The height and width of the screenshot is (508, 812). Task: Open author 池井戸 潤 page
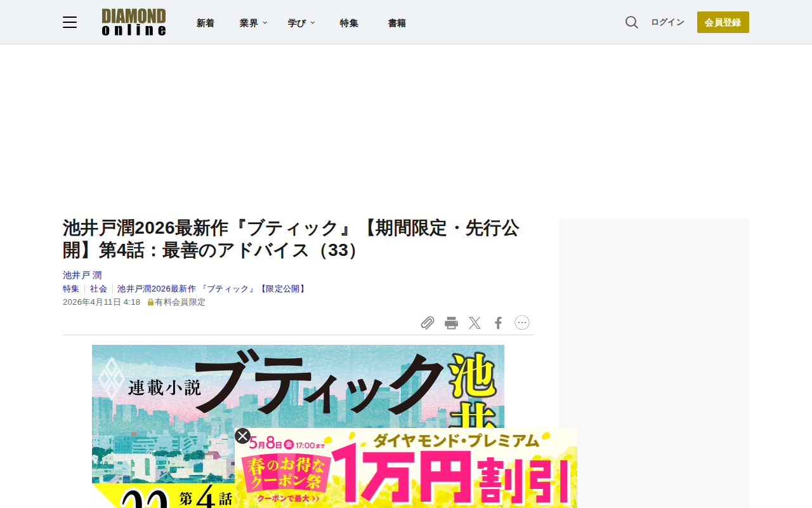coord(82,275)
